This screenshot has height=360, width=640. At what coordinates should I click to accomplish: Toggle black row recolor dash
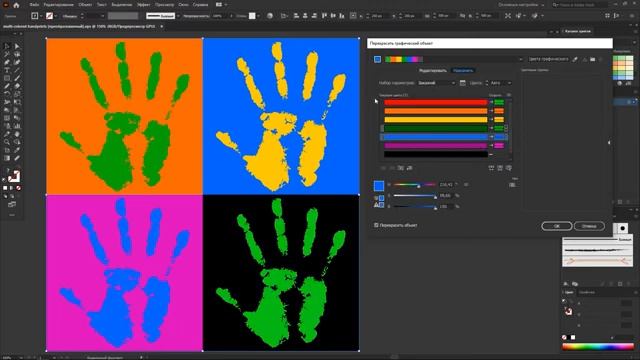coord(491,154)
